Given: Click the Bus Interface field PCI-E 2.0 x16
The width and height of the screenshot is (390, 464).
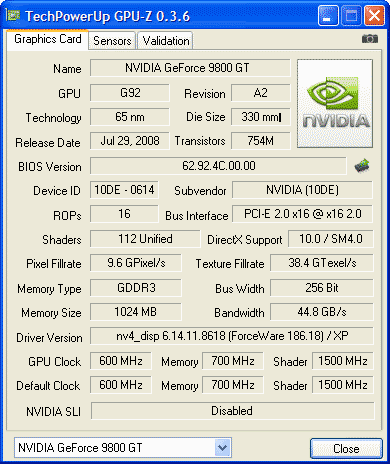Looking at the screenshot, I should [x=302, y=214].
